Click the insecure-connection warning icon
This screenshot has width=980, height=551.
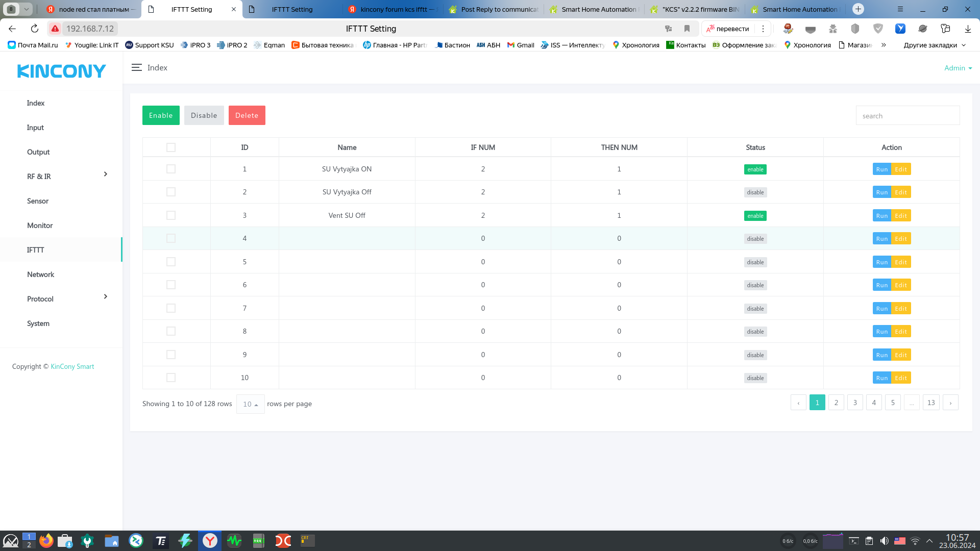pyautogui.click(x=55, y=29)
